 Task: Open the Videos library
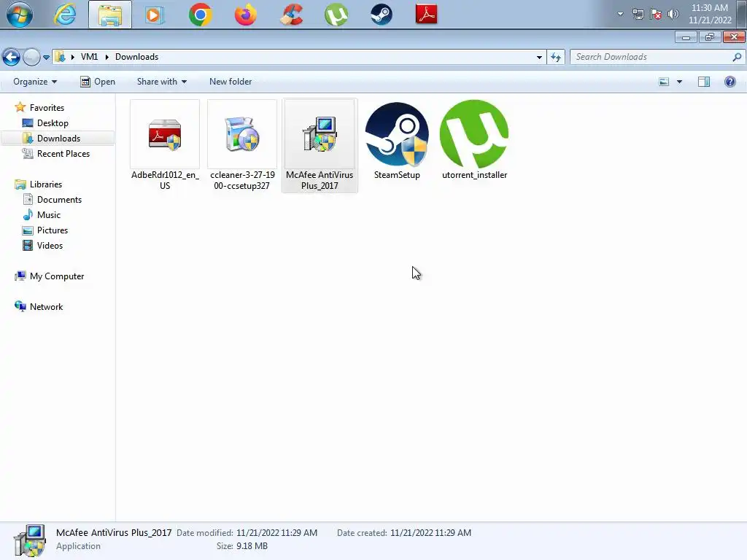point(50,245)
